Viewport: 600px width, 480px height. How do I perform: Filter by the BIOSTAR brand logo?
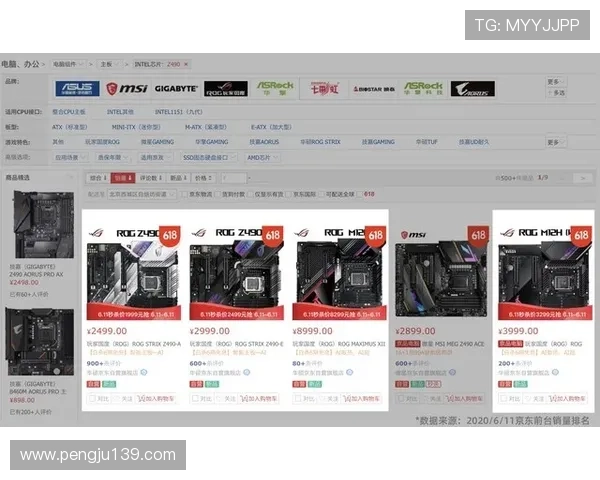(x=374, y=89)
